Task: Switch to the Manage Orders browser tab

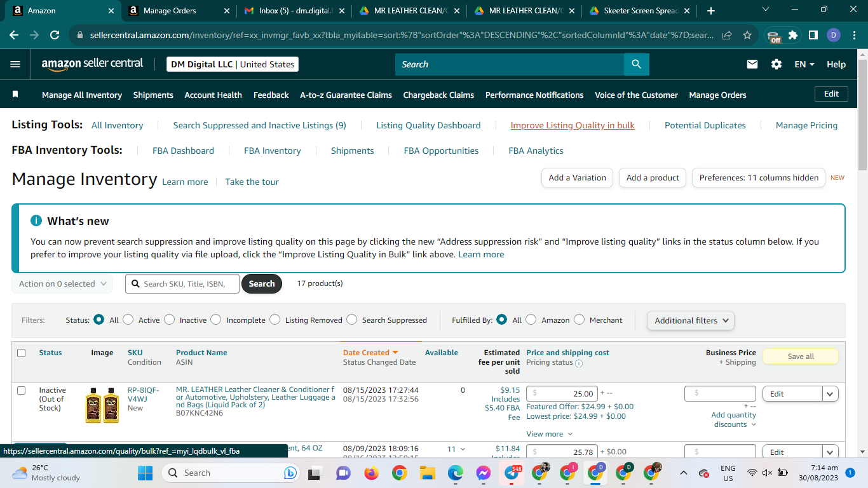Action: click(x=179, y=11)
